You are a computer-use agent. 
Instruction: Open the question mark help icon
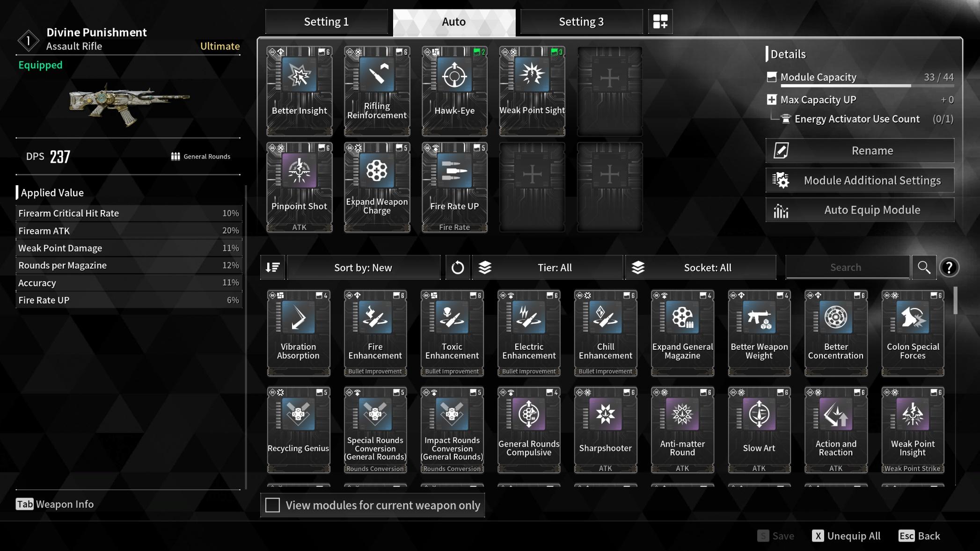pos(949,268)
